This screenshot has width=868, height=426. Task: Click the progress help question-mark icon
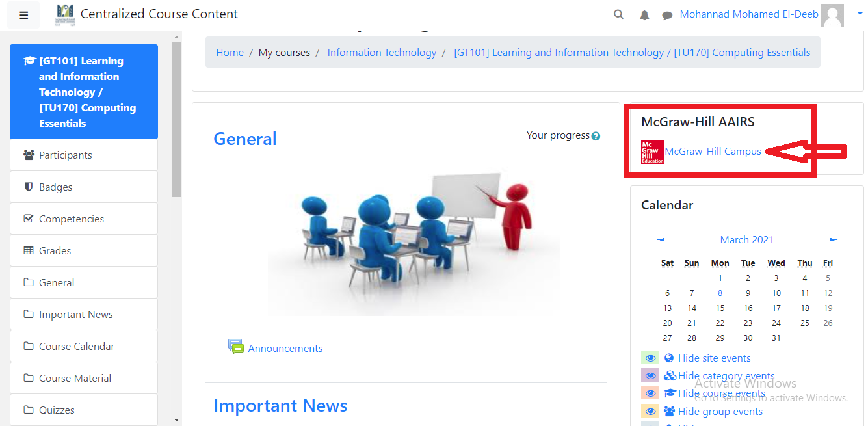click(x=596, y=136)
